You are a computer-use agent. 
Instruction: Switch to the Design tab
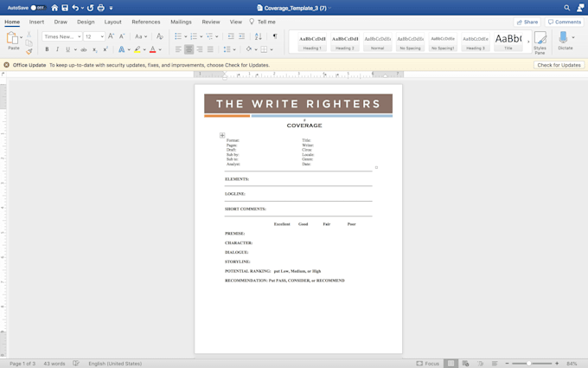pyautogui.click(x=86, y=22)
